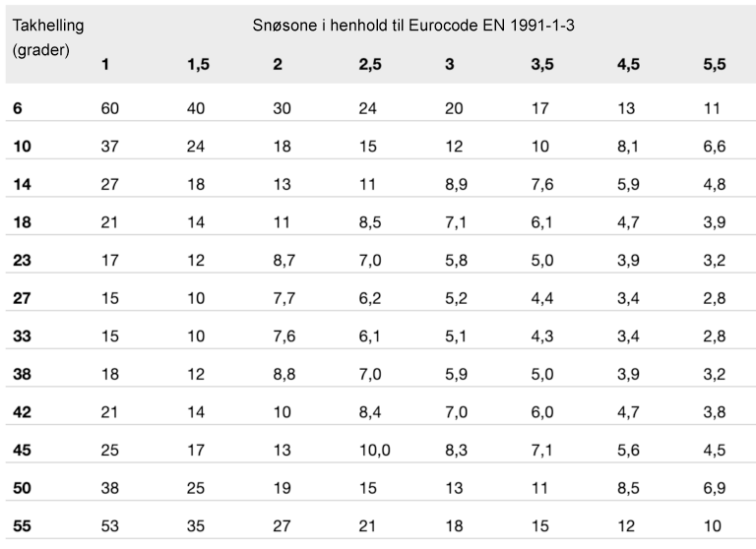756x549 pixels.
Task: Select the cell with value 6,6
Action: pos(715,146)
